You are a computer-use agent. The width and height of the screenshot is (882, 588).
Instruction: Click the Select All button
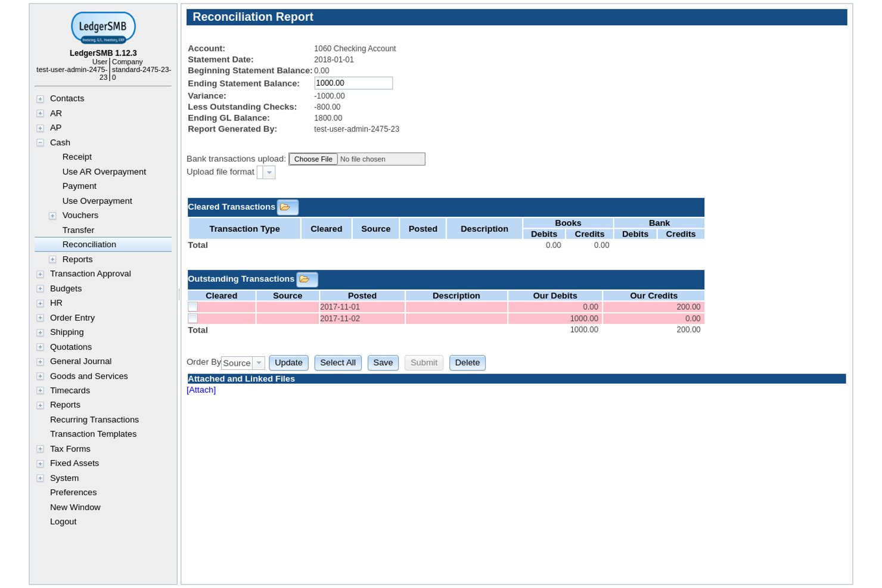point(338,363)
